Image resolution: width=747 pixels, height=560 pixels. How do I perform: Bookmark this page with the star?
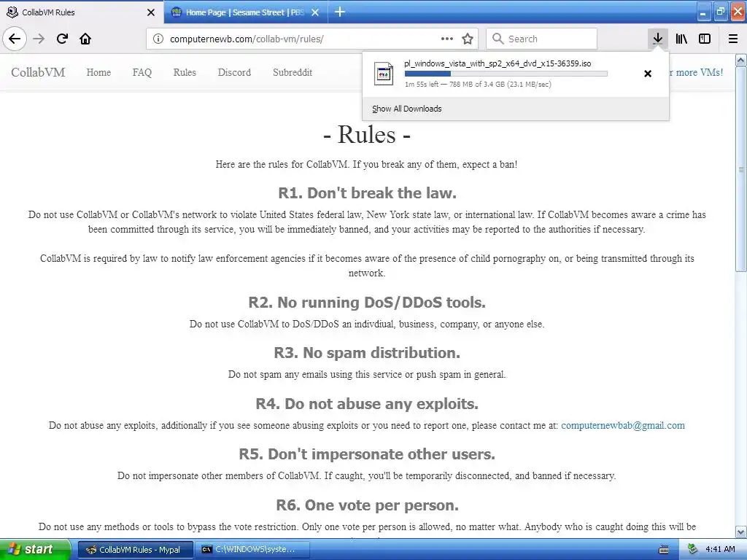468,39
